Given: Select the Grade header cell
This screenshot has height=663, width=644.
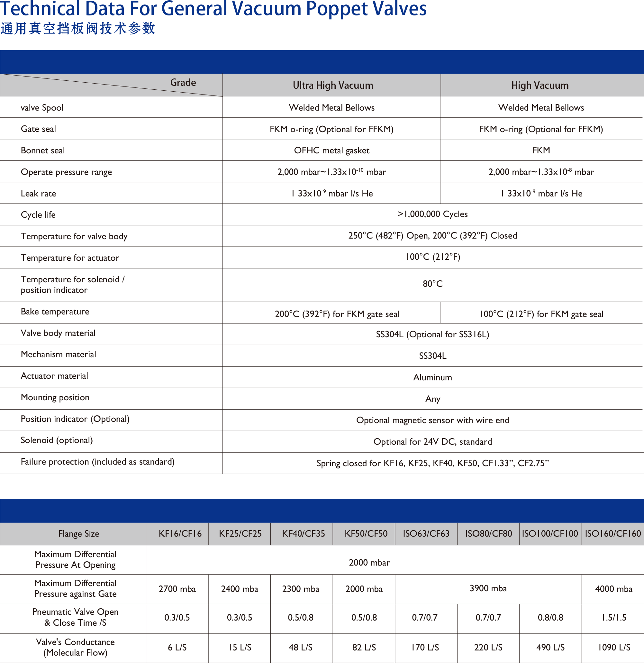Looking at the screenshot, I should click(x=183, y=83).
